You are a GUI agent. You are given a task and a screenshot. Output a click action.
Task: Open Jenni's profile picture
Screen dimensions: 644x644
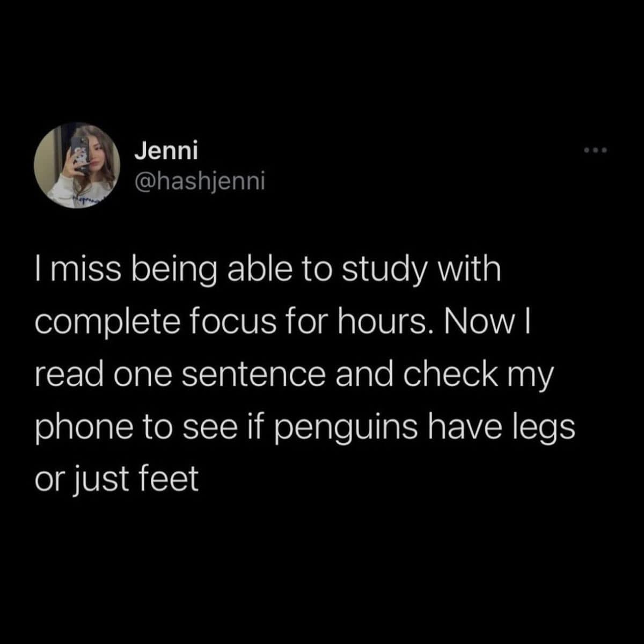77,165
